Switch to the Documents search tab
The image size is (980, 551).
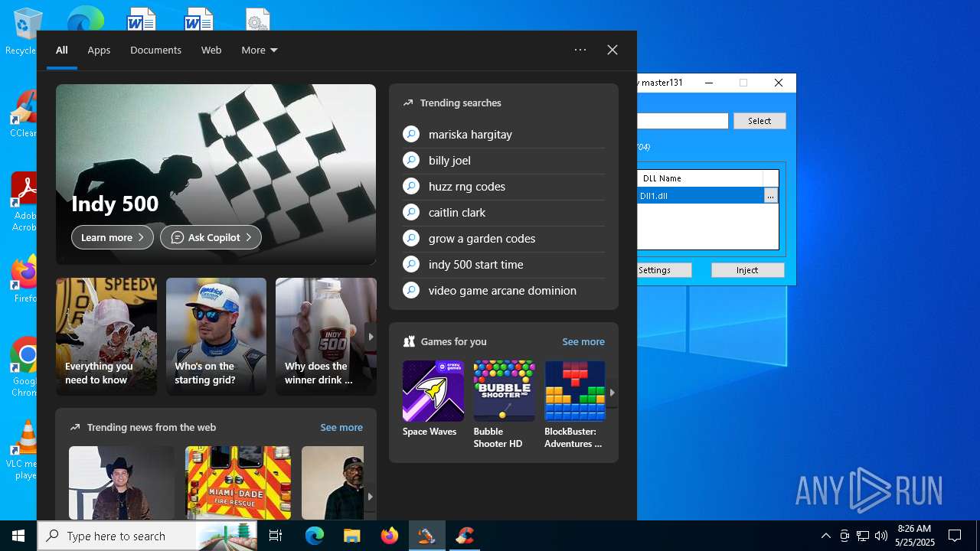click(155, 50)
